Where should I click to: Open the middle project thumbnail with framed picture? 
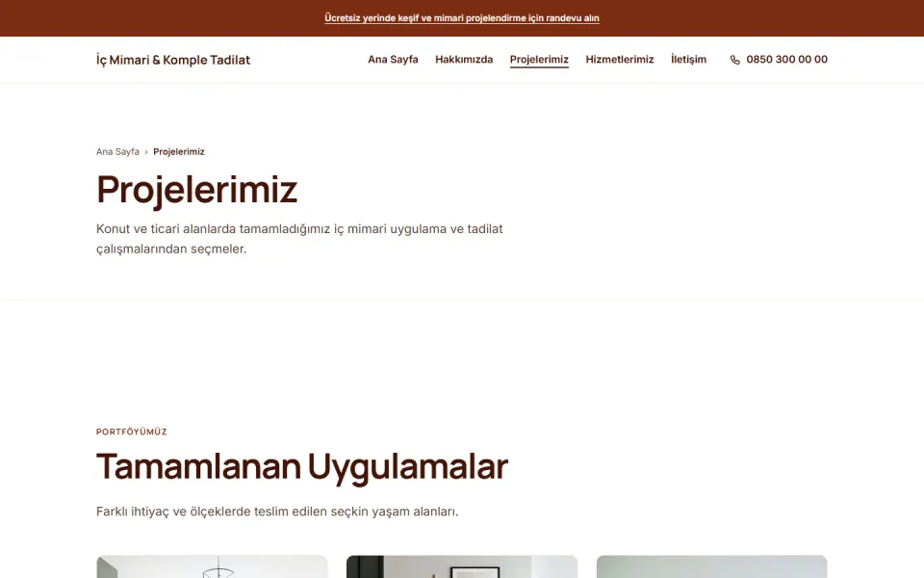[462, 566]
